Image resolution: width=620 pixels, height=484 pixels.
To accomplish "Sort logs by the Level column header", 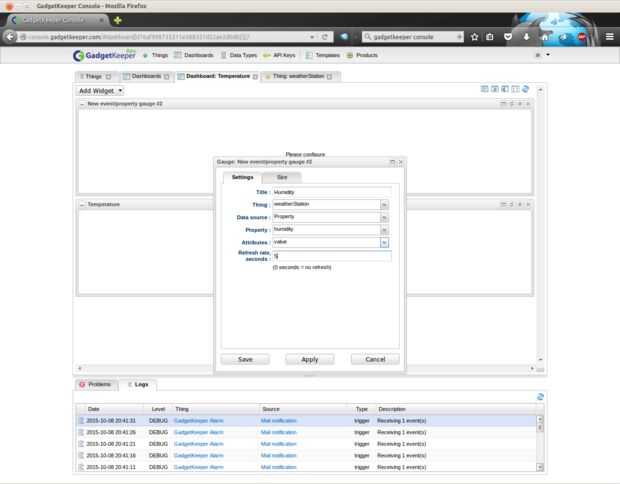I will click(x=159, y=409).
